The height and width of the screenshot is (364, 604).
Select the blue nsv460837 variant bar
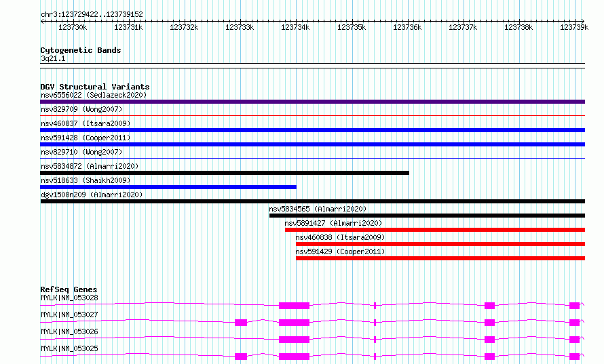(x=312, y=130)
